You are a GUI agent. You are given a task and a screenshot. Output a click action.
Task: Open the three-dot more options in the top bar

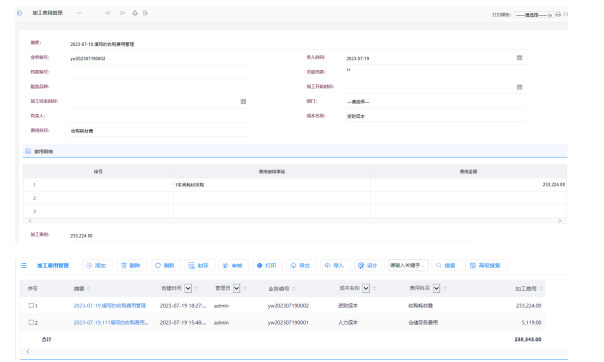click(x=79, y=13)
